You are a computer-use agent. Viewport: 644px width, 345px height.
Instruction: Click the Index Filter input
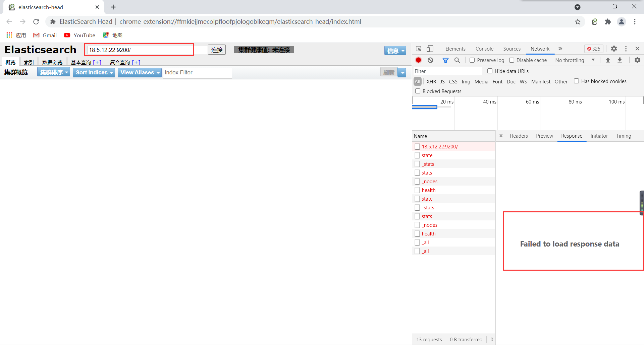point(197,73)
